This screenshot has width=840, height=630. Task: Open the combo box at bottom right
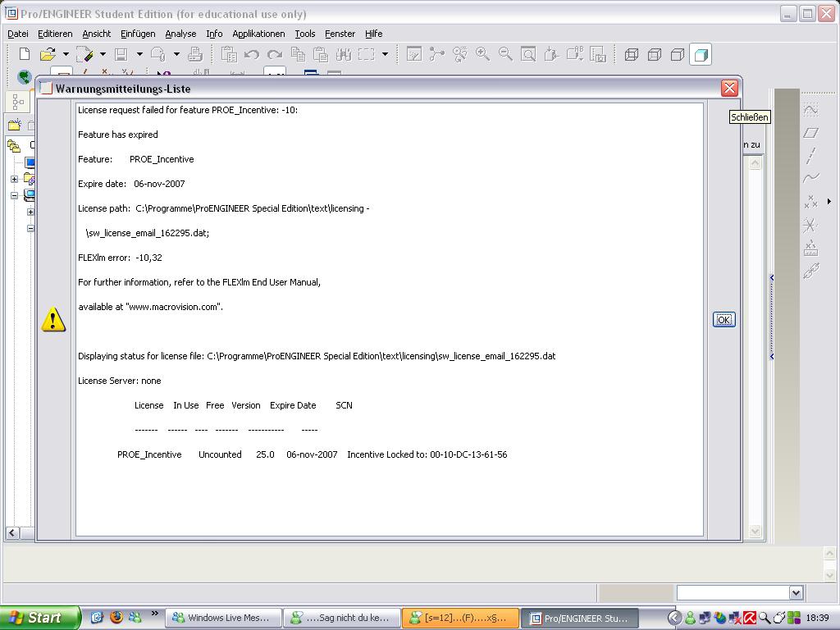point(796,592)
